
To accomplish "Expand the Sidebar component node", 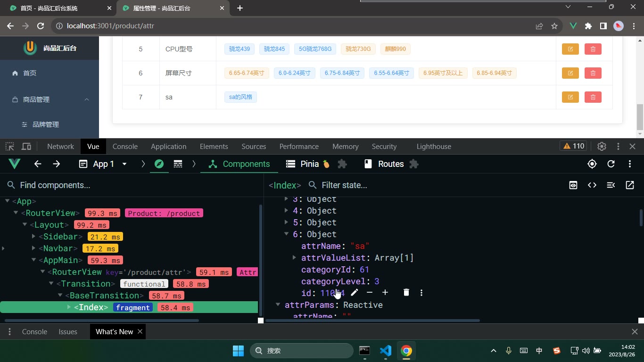I will (33, 237).
